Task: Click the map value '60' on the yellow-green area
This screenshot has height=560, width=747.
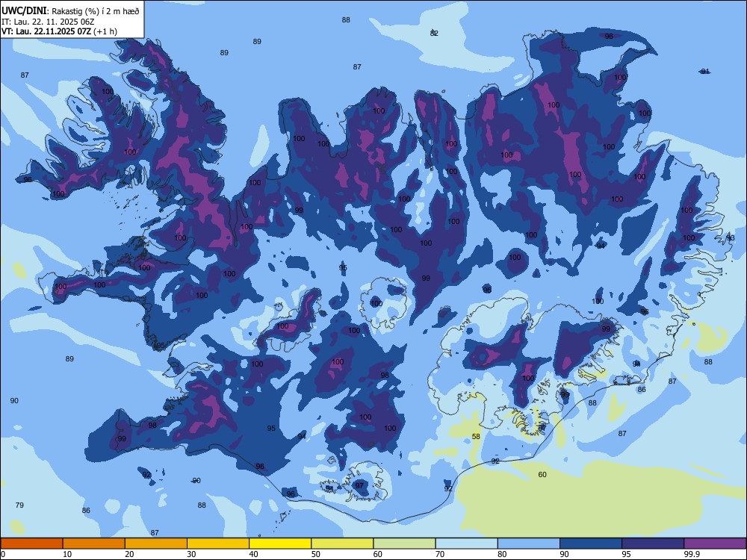Action: [542, 474]
